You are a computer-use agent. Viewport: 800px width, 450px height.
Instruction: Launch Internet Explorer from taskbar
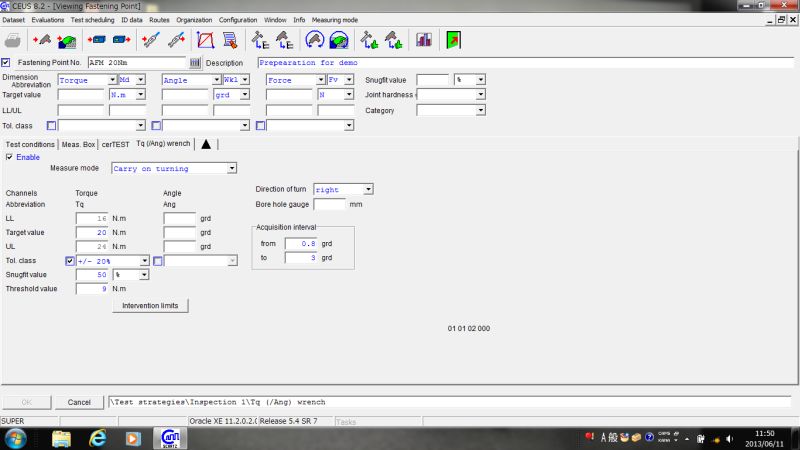pos(97,439)
